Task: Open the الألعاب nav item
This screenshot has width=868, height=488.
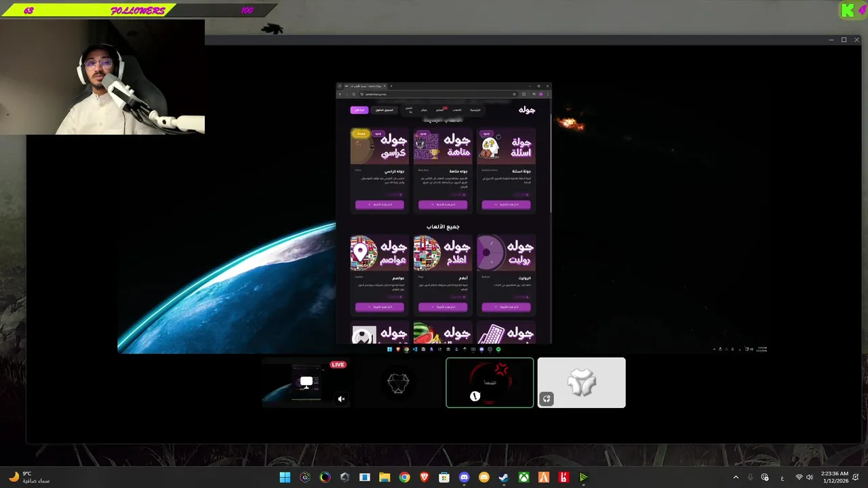Action: tap(457, 110)
